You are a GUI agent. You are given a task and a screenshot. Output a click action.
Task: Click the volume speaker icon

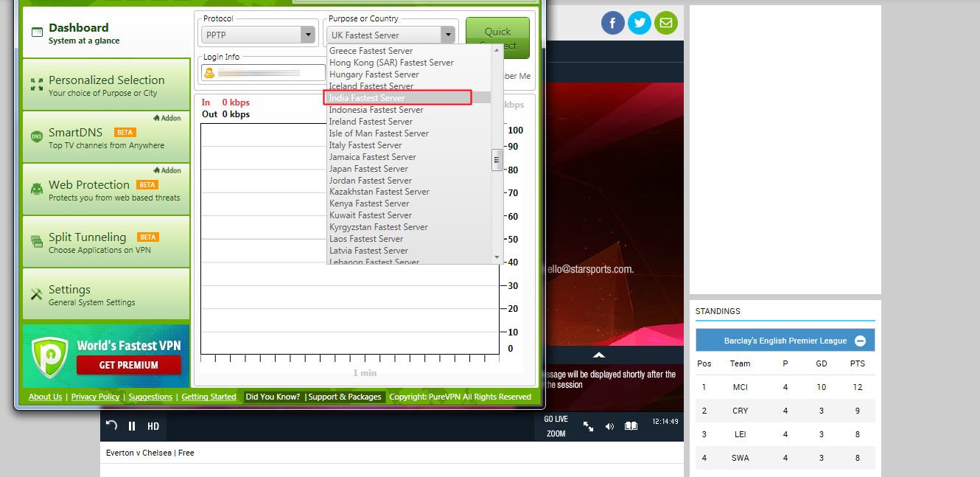pos(609,426)
